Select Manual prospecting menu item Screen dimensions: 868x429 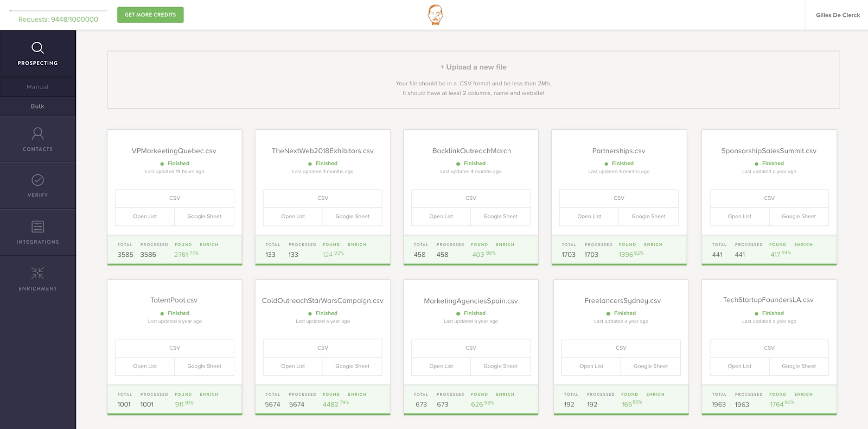tap(38, 87)
